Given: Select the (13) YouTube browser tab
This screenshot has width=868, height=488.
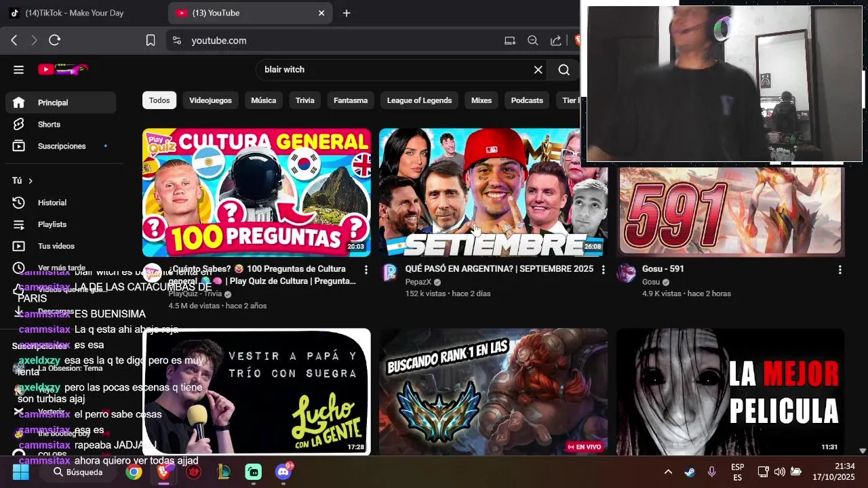Looking at the screenshot, I should point(250,13).
